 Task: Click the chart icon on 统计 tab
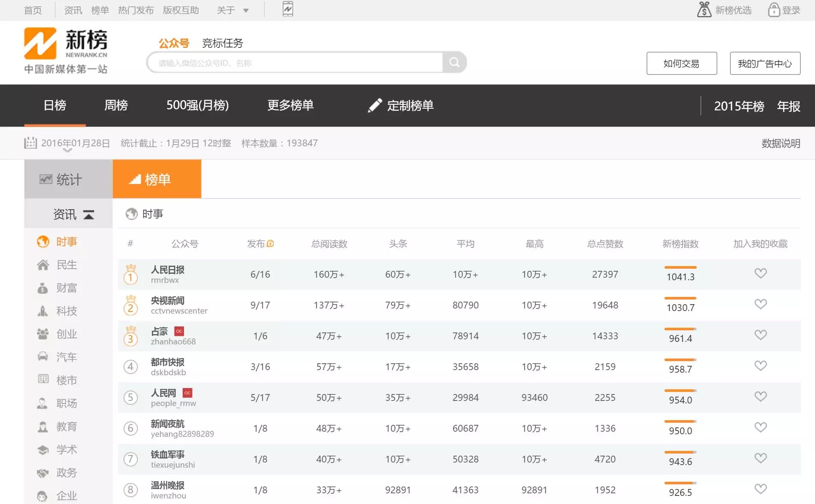(x=46, y=179)
